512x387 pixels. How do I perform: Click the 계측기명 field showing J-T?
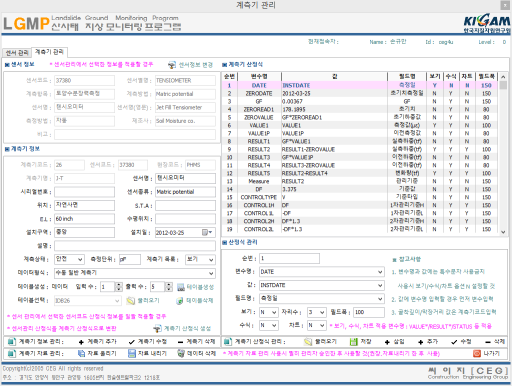pos(85,179)
